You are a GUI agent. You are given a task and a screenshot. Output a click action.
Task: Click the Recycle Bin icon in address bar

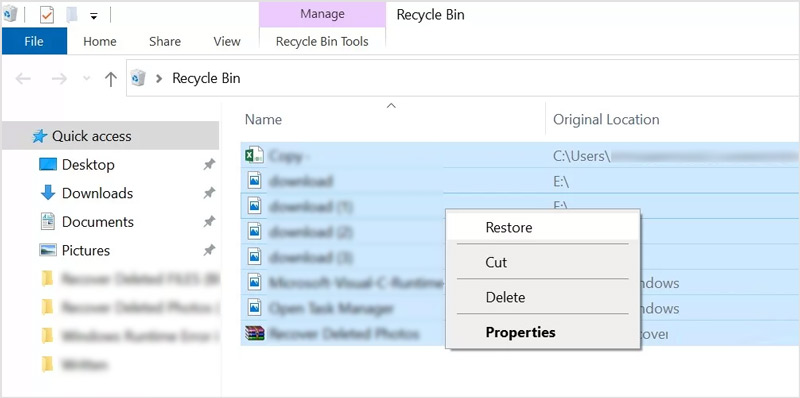point(138,78)
